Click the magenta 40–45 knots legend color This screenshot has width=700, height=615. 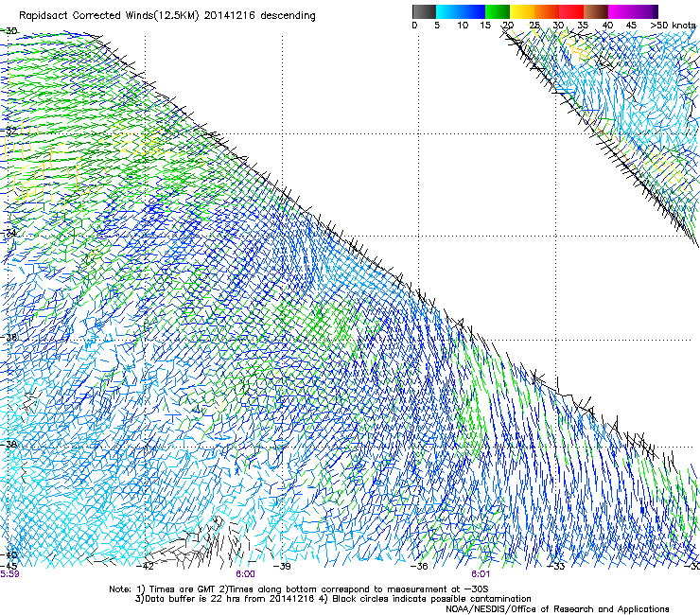pyautogui.click(x=621, y=11)
